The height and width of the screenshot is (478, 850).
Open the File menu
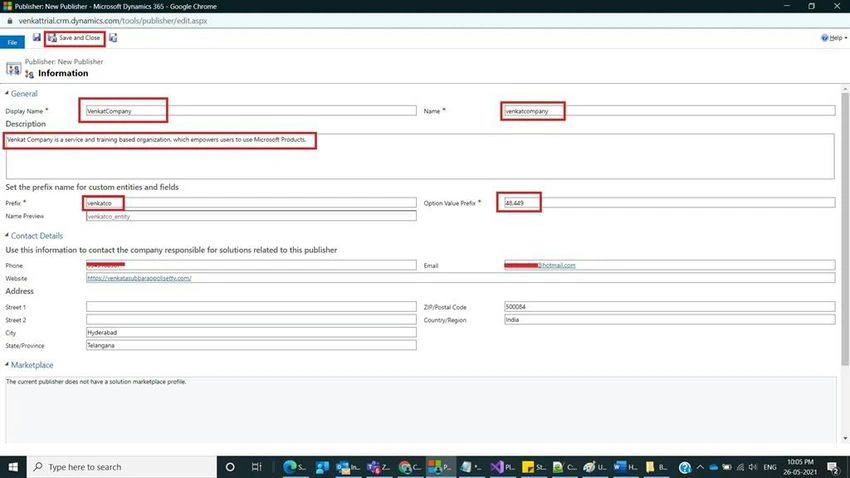[x=12, y=42]
